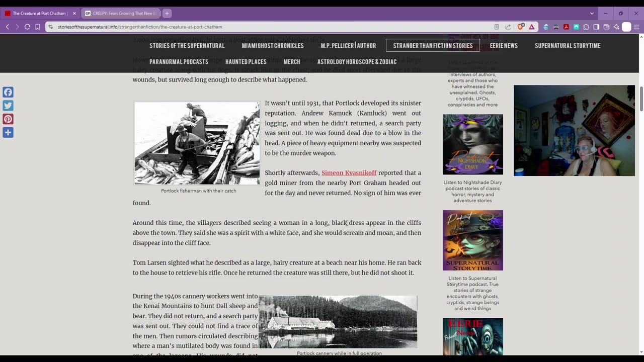This screenshot has width=644, height=362.
Task: Click the scrollbar down arrow
Action: [x=641, y=351]
